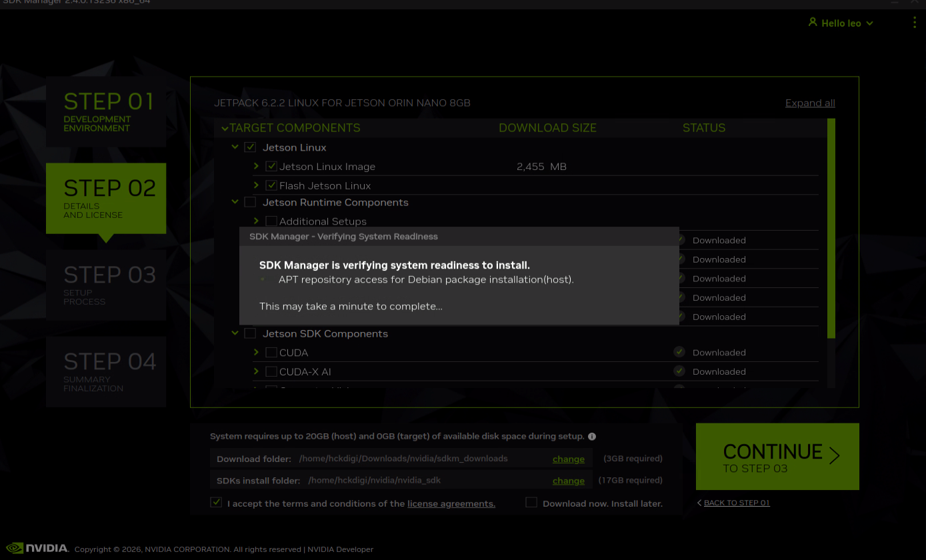Go to Step 01 Development Environment
The width and height of the screenshot is (926, 560).
(x=106, y=111)
